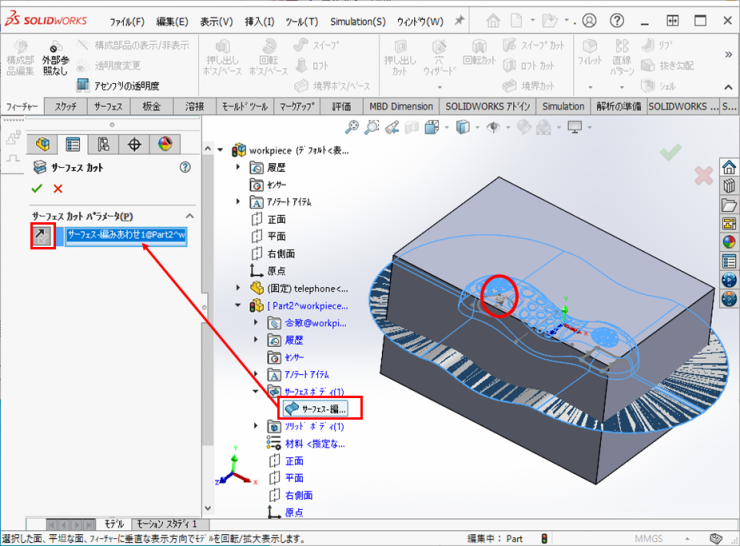The height and width of the screenshot is (546, 740).
Task: Collapse the サーフェス カット パラメータ section
Action: pos(190,216)
